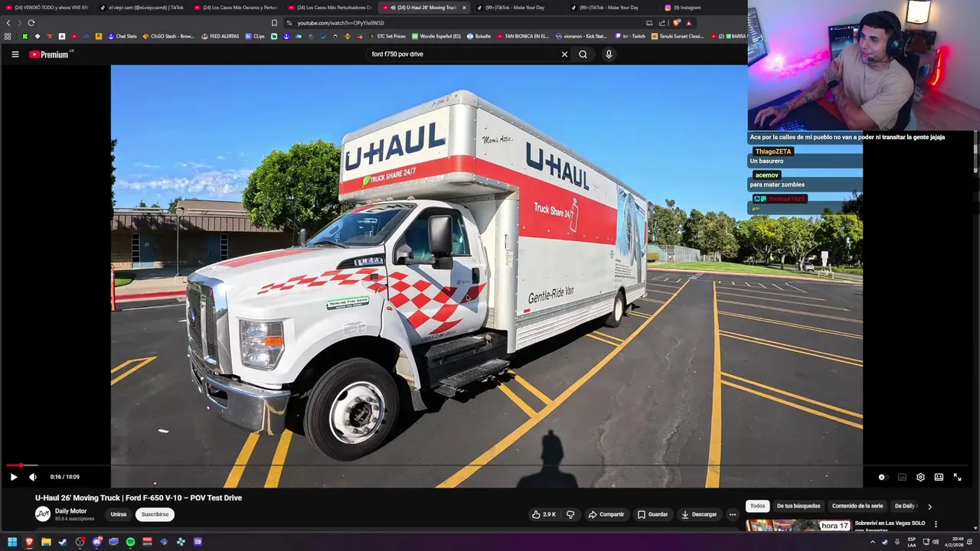
Task: Open the 'Sobreviví en Las Vegas' thumbnail
Action: [798, 526]
